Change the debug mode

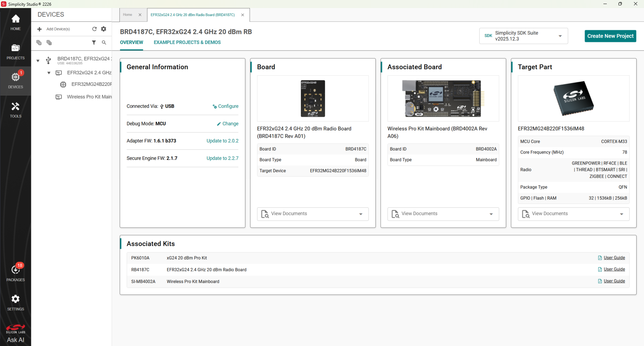coord(227,124)
